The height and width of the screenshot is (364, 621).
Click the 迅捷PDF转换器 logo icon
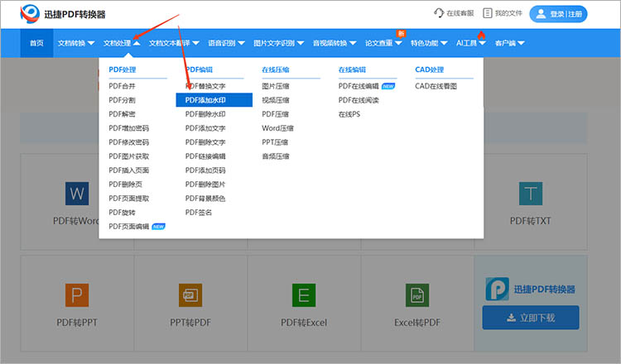click(x=30, y=14)
